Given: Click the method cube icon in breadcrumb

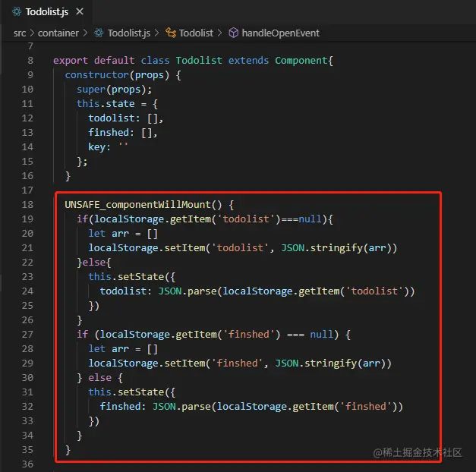Looking at the screenshot, I should pyautogui.click(x=233, y=33).
